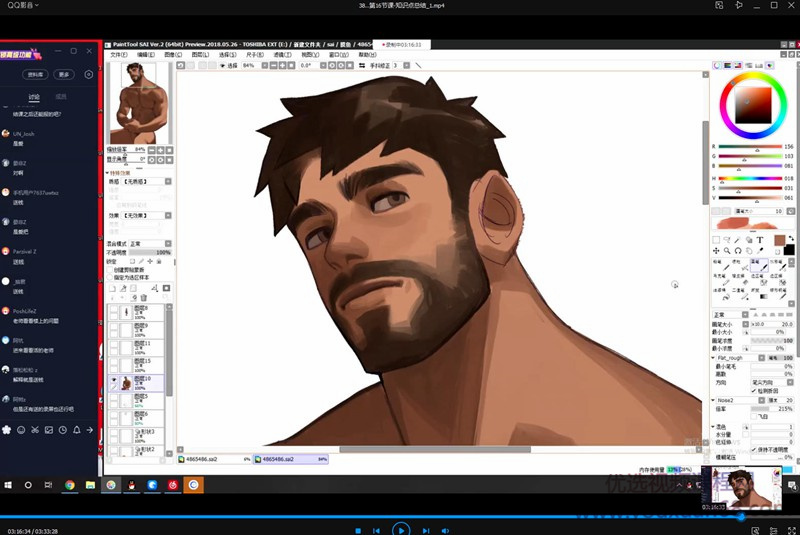Screen dimensions: 800x535
Task: Click the navigator thumbnail preview
Action: pos(139,101)
